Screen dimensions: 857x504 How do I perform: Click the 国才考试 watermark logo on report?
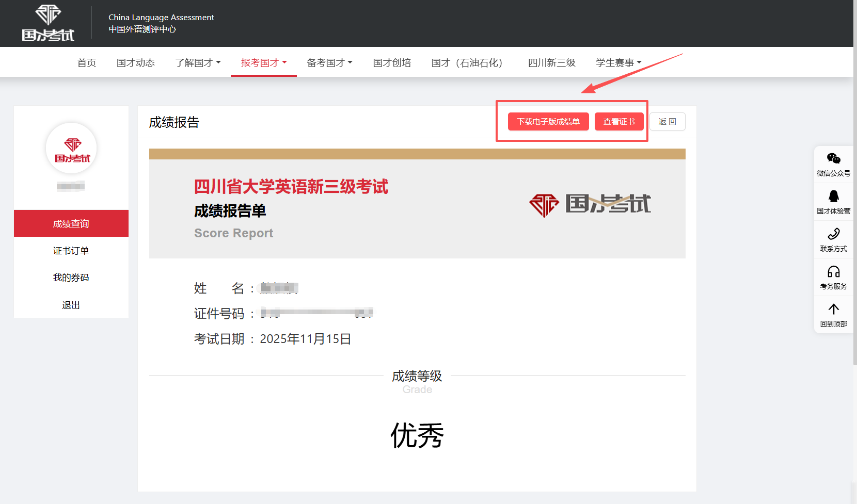tap(590, 204)
